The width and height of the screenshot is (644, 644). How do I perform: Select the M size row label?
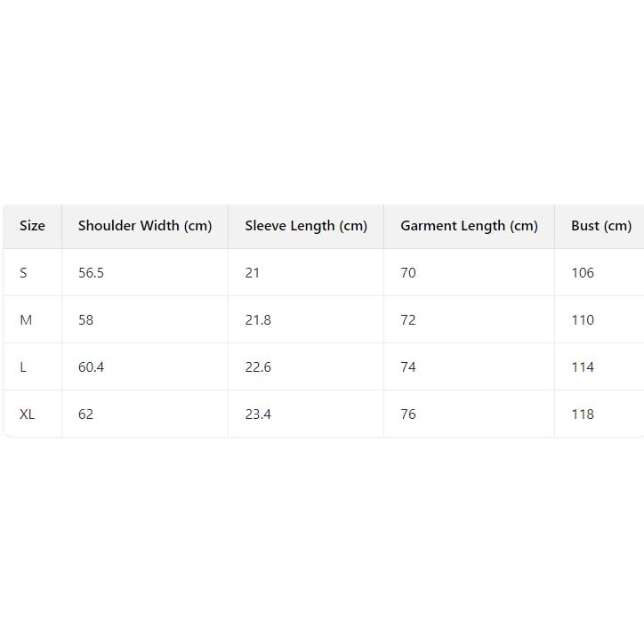click(x=26, y=320)
